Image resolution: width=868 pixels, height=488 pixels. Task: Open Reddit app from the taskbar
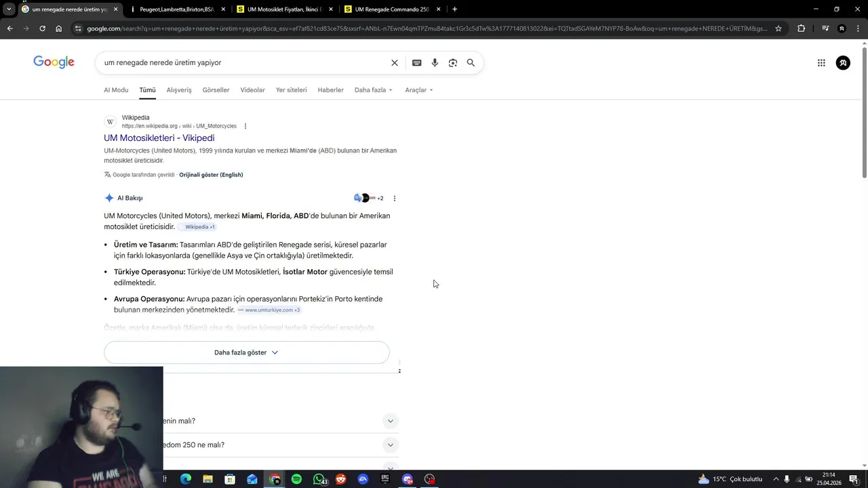point(340,479)
